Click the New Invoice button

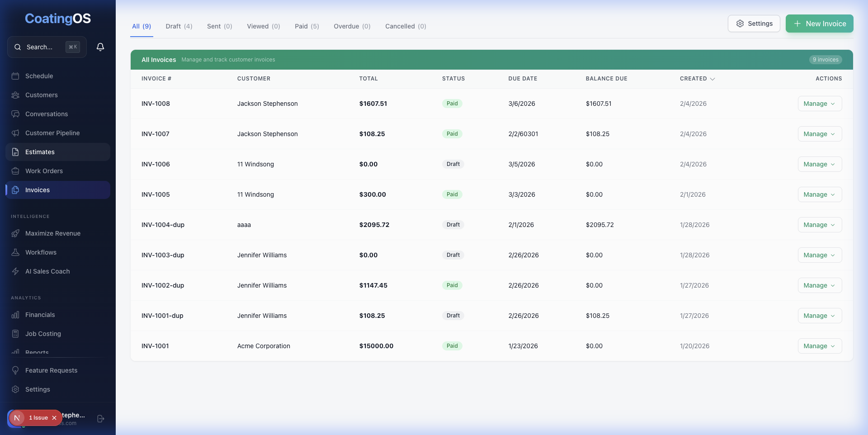coord(820,24)
